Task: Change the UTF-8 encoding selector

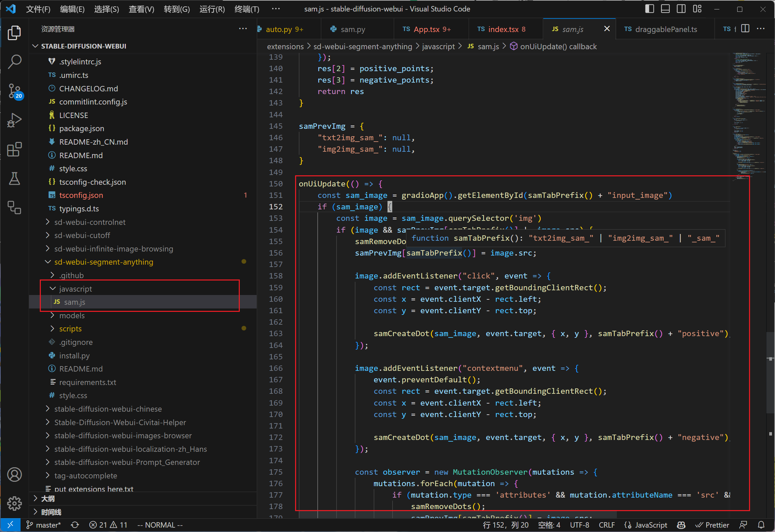Action: (x=579, y=525)
